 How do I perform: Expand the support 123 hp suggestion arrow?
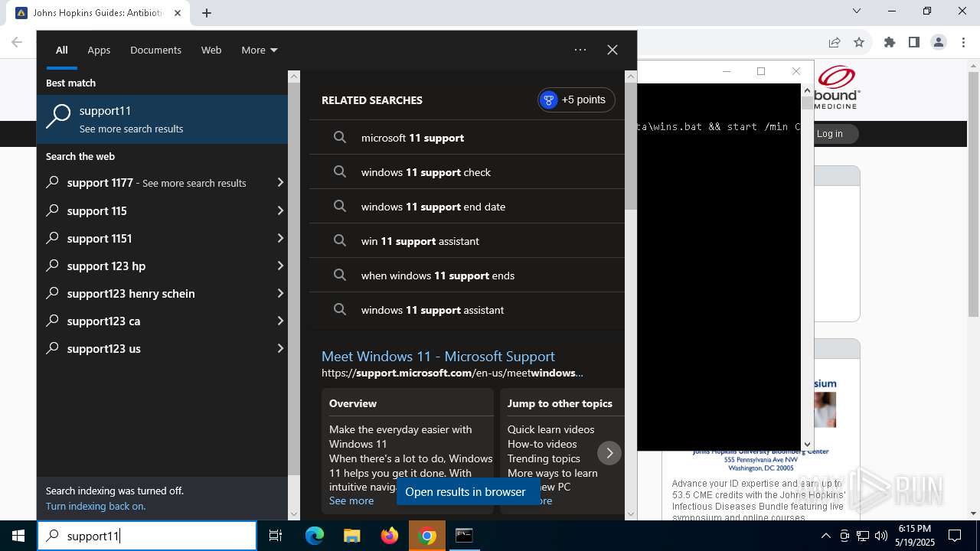coord(280,266)
